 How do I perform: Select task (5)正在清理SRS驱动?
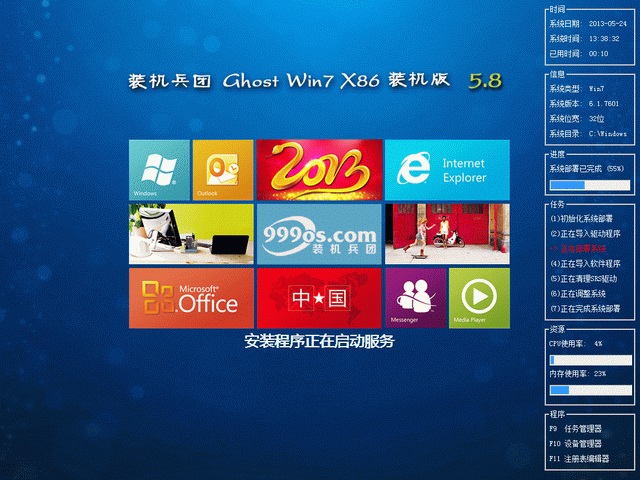[584, 279]
